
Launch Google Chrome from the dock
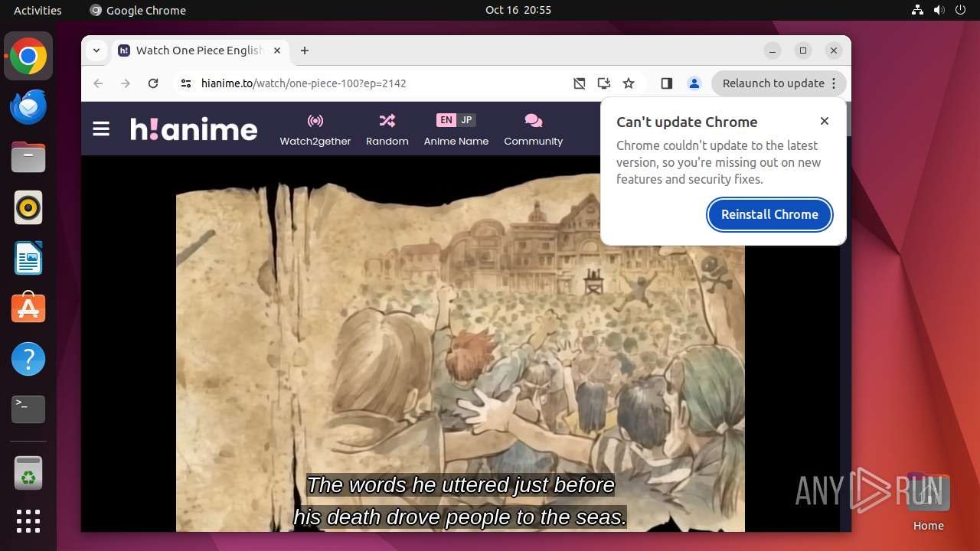[28, 56]
